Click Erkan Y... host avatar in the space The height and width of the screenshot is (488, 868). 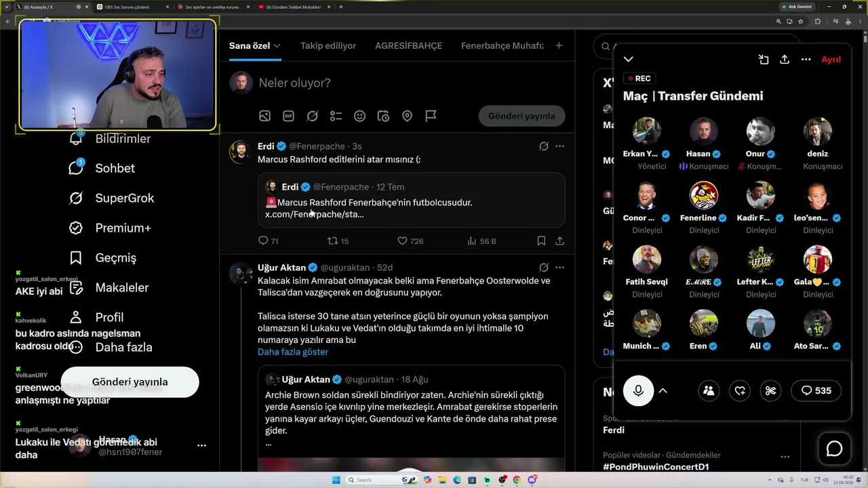tap(647, 131)
